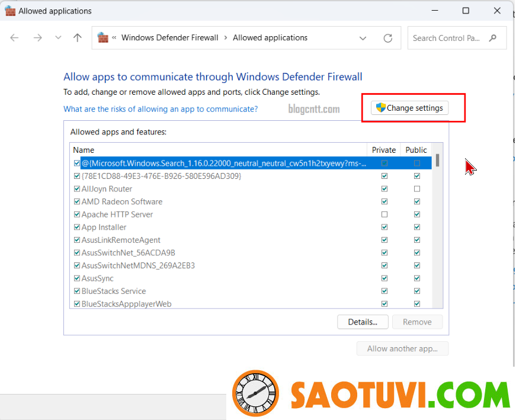The image size is (516, 420).
Task: Click the search magnifier icon
Action: click(x=493, y=38)
